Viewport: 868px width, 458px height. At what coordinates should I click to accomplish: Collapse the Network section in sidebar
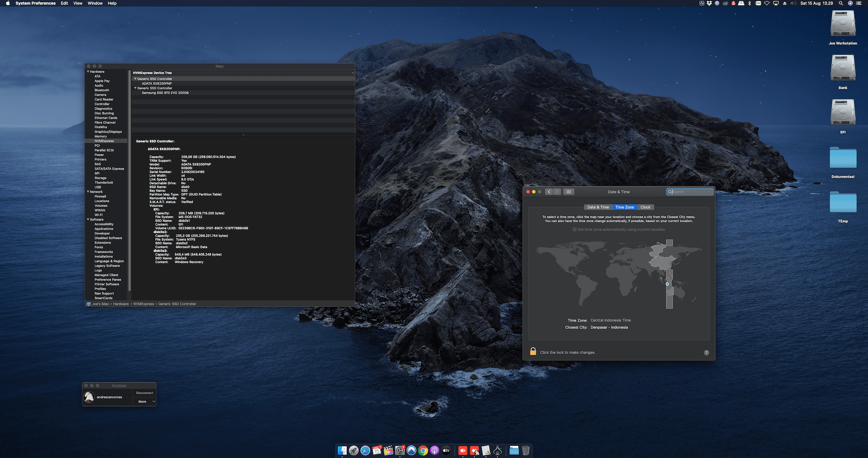coord(88,192)
